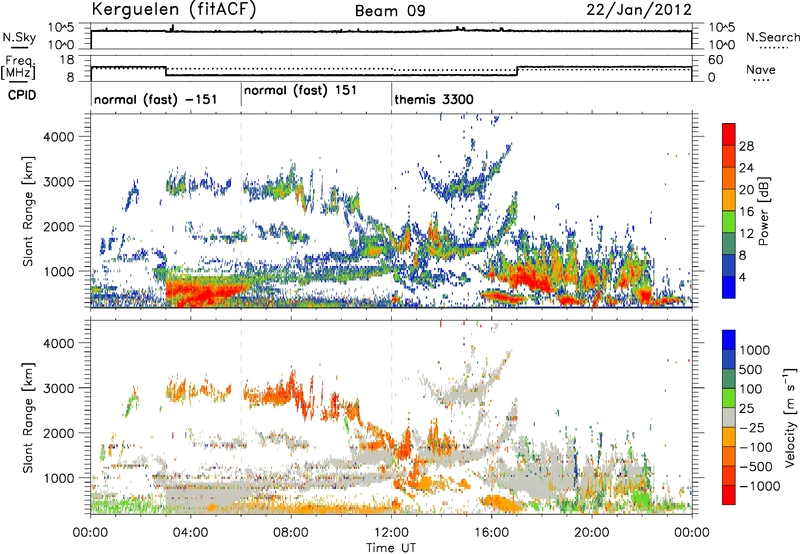The image size is (800, 554).
Task: Pick the 4–8 dB dark blue Power segment
Action: (729, 266)
